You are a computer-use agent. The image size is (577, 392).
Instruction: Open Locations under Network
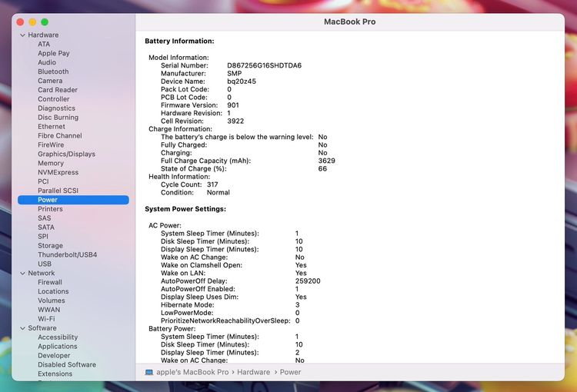click(x=53, y=291)
